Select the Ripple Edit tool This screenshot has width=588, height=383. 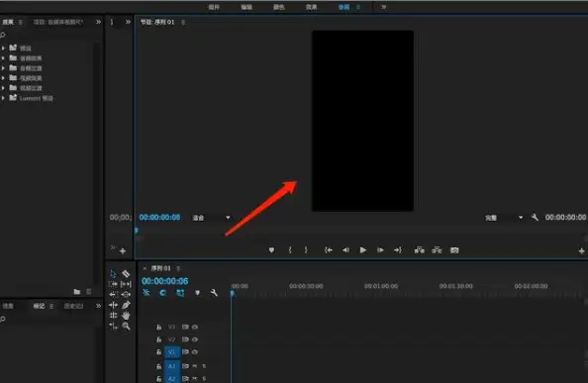[x=113, y=305]
